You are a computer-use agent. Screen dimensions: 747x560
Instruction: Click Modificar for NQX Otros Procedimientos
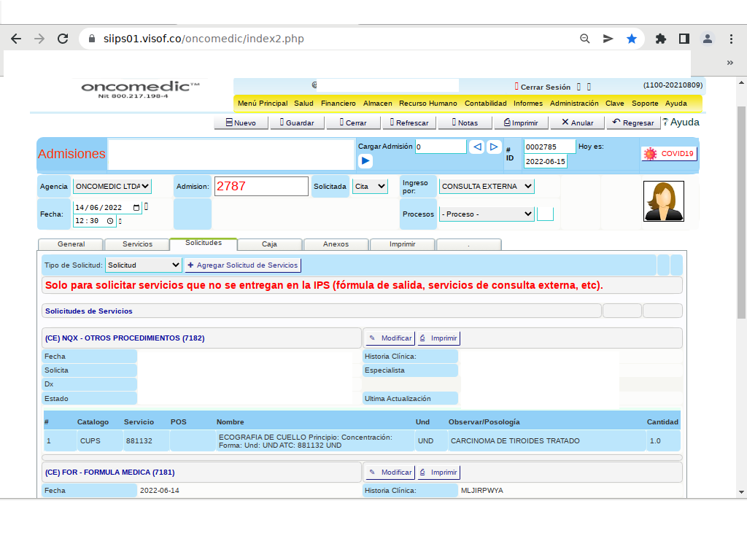click(390, 338)
